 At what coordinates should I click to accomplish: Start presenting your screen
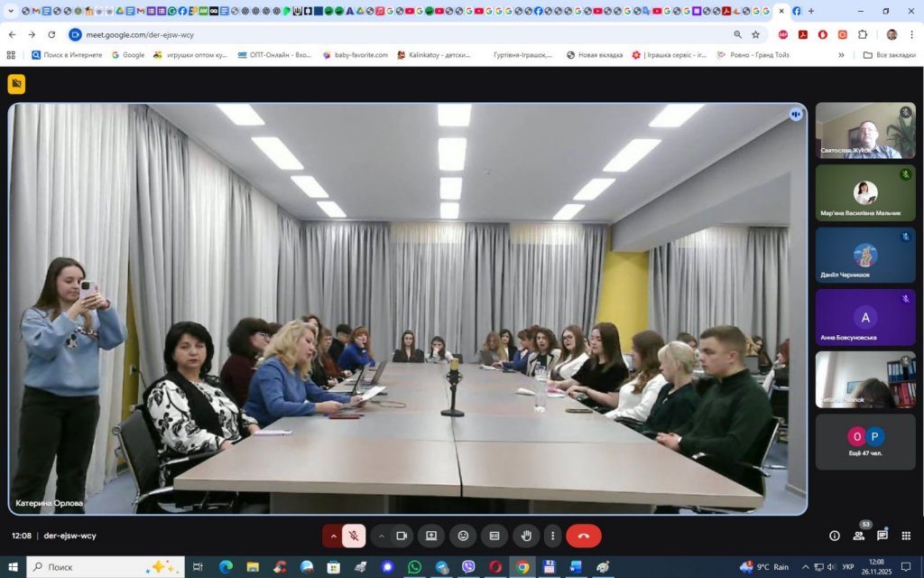coord(431,536)
